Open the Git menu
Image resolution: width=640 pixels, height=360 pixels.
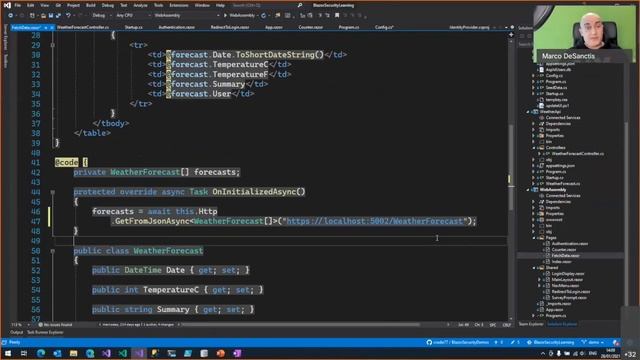(58, 5)
